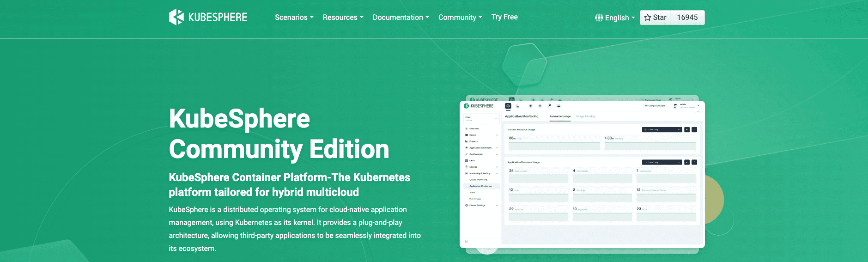Click the KubeSphere Community Edition heading
The height and width of the screenshot is (262, 868).
(279, 134)
